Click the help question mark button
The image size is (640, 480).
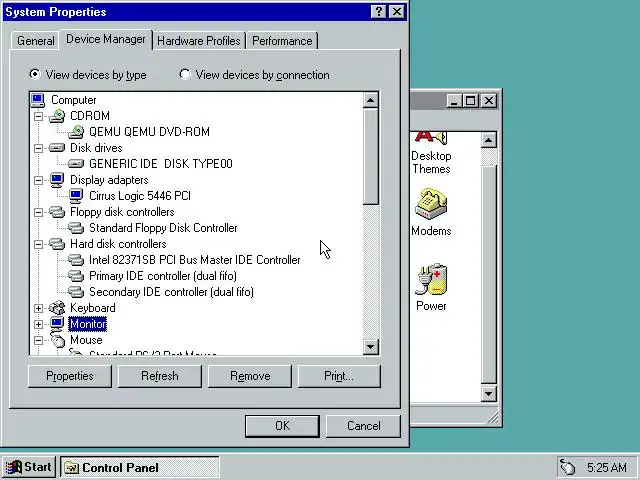pyautogui.click(x=378, y=12)
